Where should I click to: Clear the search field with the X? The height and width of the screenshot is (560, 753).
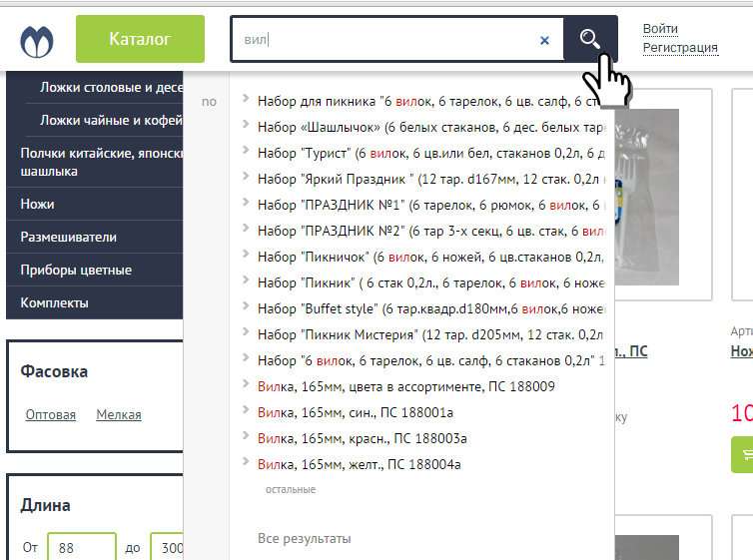click(x=544, y=40)
